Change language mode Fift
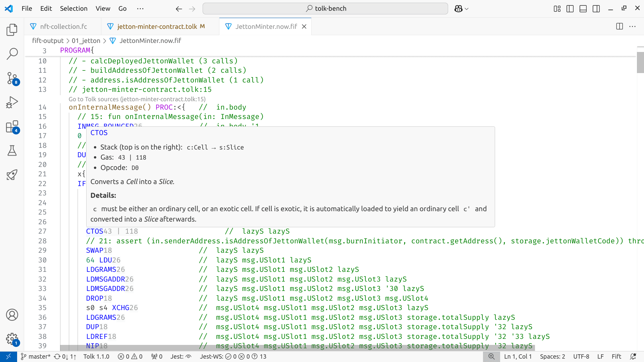The width and height of the screenshot is (644, 362). (x=616, y=357)
